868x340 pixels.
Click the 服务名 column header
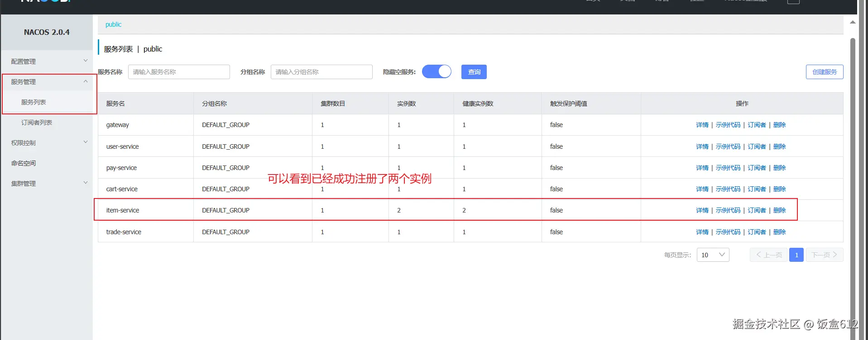(x=146, y=104)
